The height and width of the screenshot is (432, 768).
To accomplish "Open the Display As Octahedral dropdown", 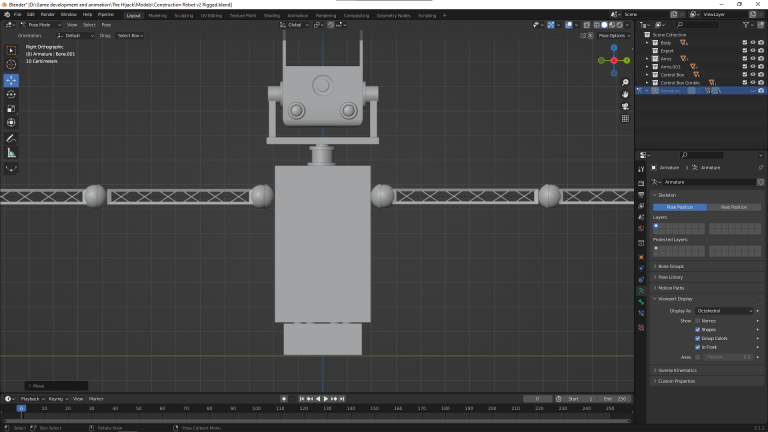I will click(725, 311).
